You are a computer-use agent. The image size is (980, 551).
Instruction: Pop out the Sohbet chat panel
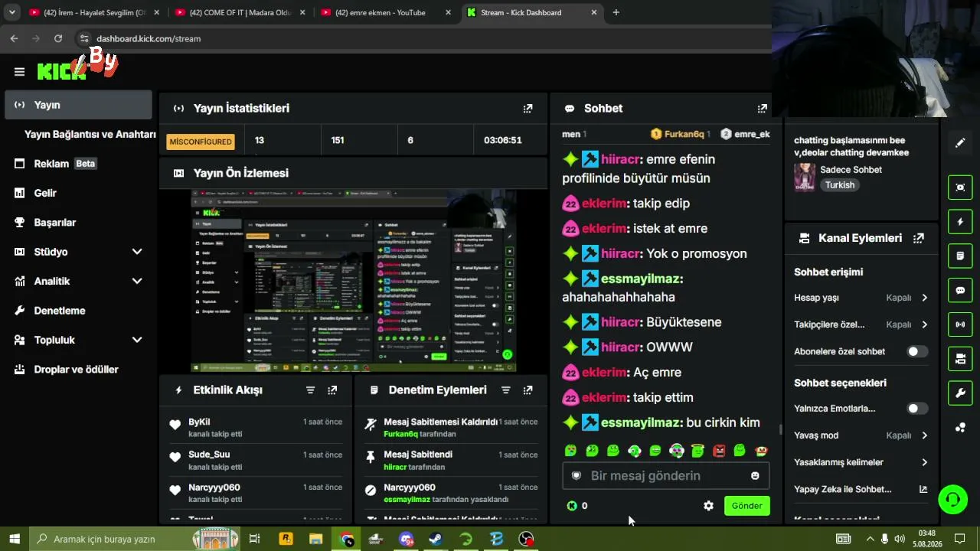point(762,109)
